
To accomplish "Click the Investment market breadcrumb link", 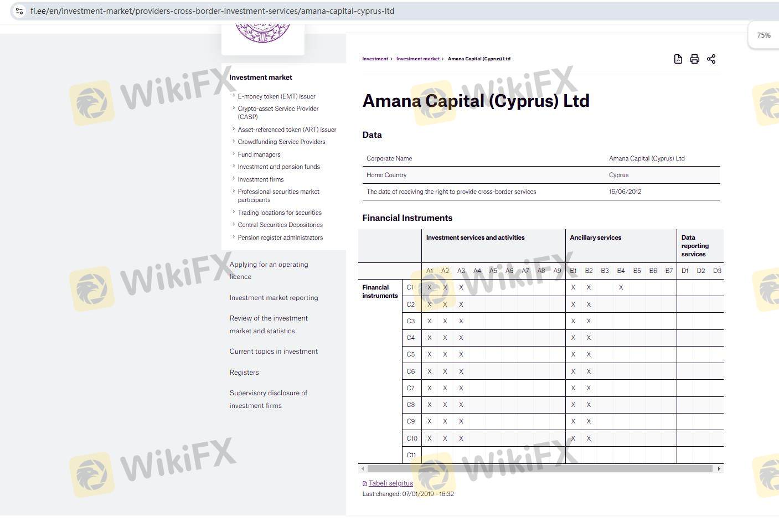I will coord(417,59).
